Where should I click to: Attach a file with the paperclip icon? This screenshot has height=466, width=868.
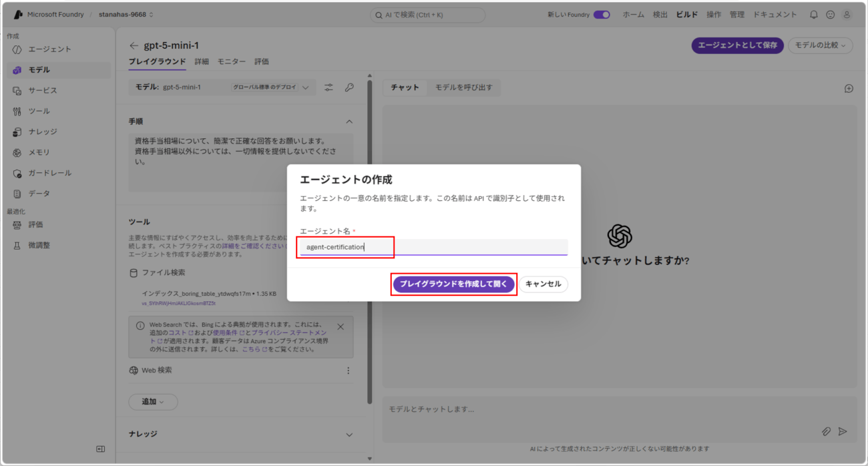tap(826, 432)
